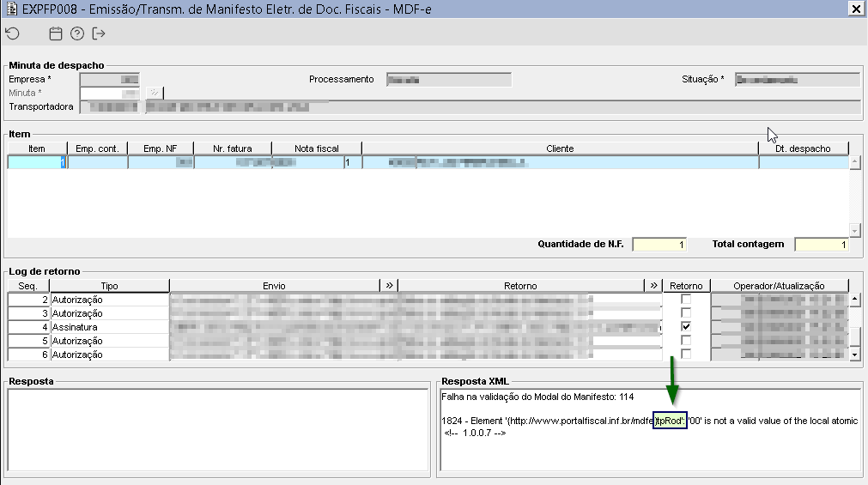Click the Emp. NF column header
The width and height of the screenshot is (868, 485).
(x=161, y=149)
